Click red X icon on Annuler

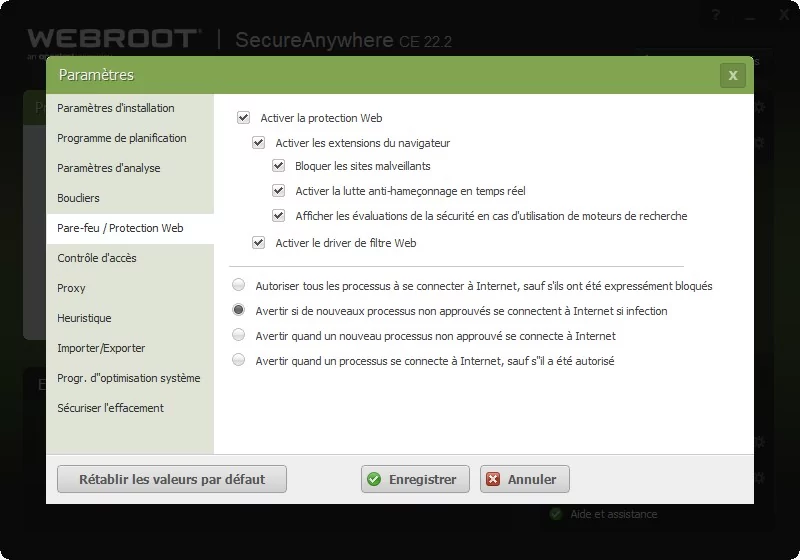[493, 479]
